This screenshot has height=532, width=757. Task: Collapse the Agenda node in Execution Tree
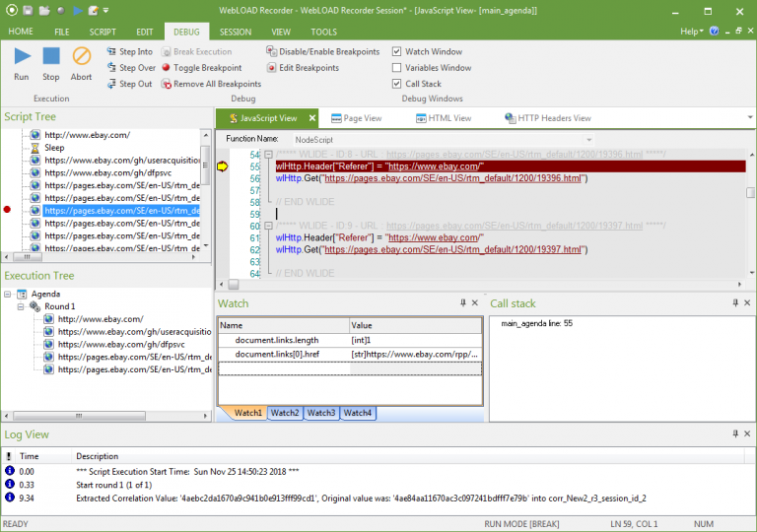(x=9, y=294)
